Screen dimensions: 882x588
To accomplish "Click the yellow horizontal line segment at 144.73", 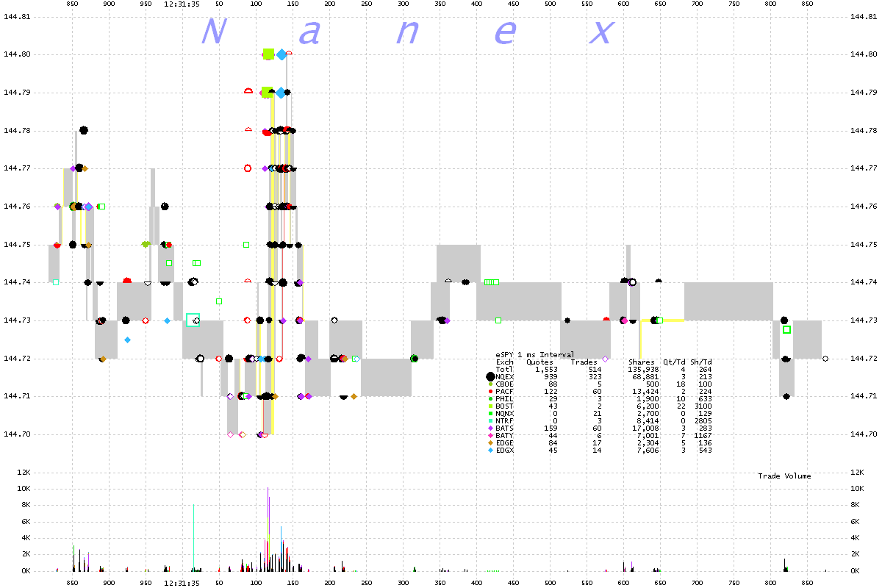I will (662, 320).
